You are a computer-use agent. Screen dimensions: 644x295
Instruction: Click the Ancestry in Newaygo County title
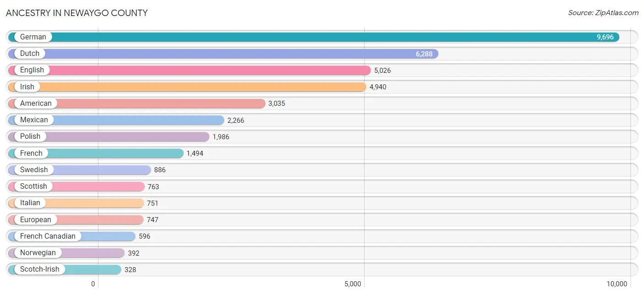[x=77, y=13]
